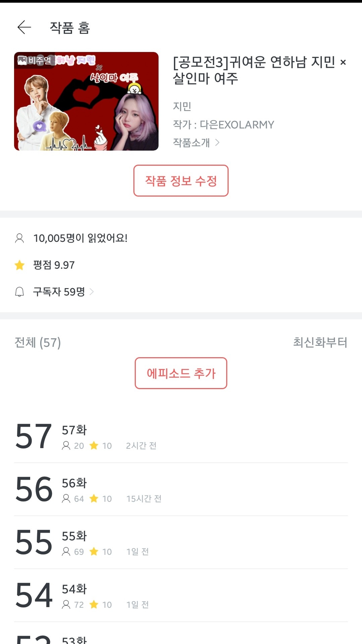Viewport: 362px width, 644px height.
Task: Expand the 구독자 59명 subscriber list
Action: [x=92, y=292]
